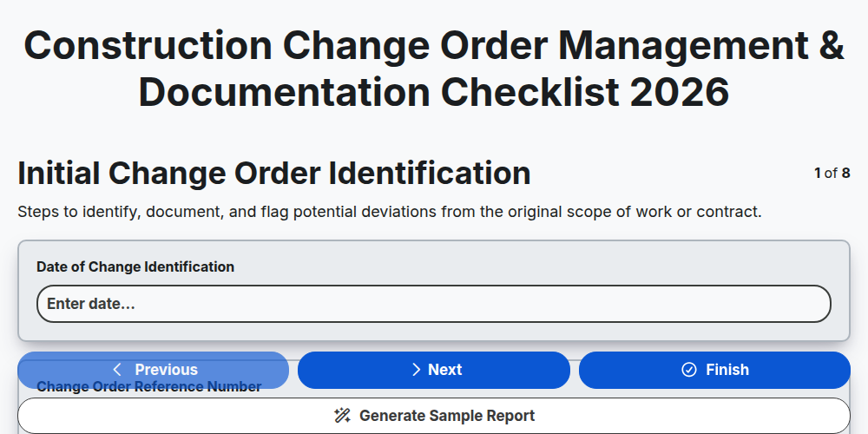868x434 pixels.
Task: Generate Sample Report via the white button
Action: 434,416
